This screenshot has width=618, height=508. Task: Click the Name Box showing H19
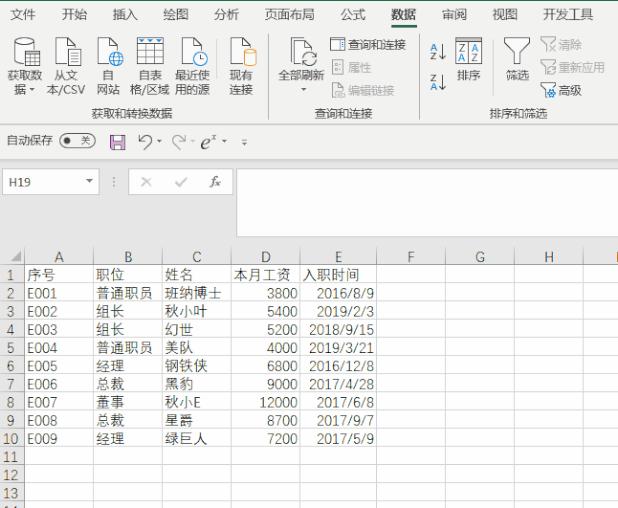click(43, 182)
